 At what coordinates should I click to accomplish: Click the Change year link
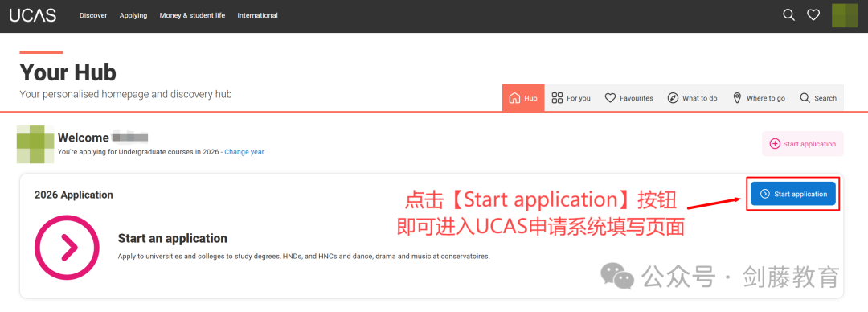[244, 152]
